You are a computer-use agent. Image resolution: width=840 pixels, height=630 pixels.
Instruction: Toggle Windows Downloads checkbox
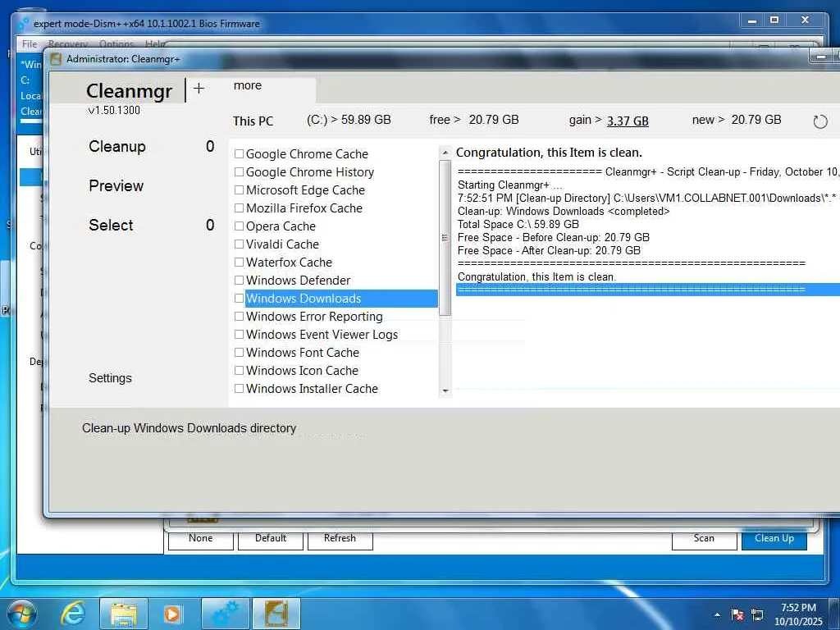(x=239, y=299)
